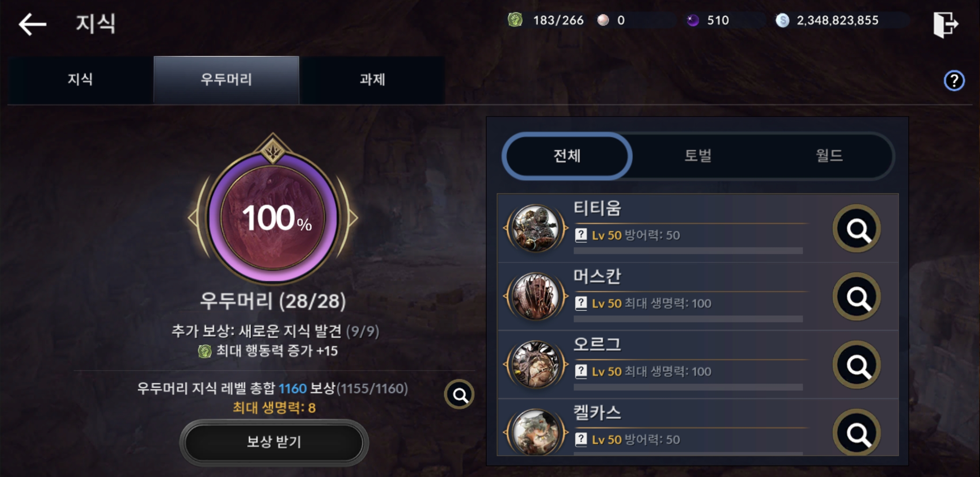Screen dimensions: 980x477
Task: Click the silver coin currency icon
Action: [782, 20]
